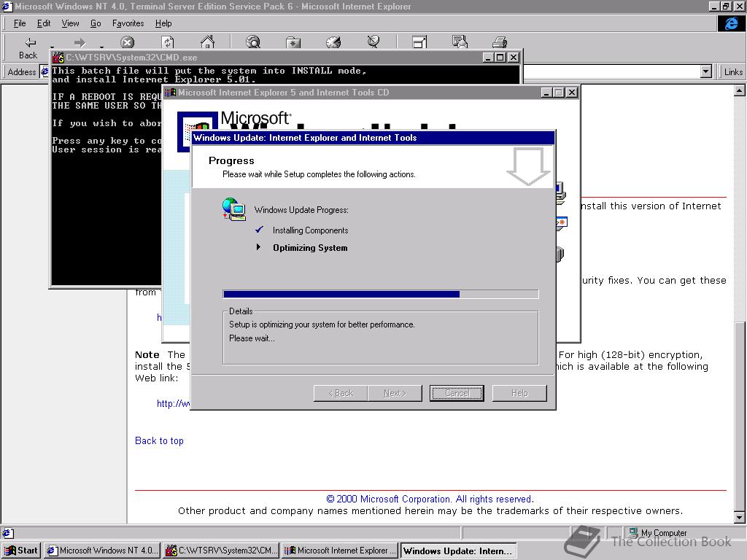Click the page vertical scrollbar thumb

(740, 416)
